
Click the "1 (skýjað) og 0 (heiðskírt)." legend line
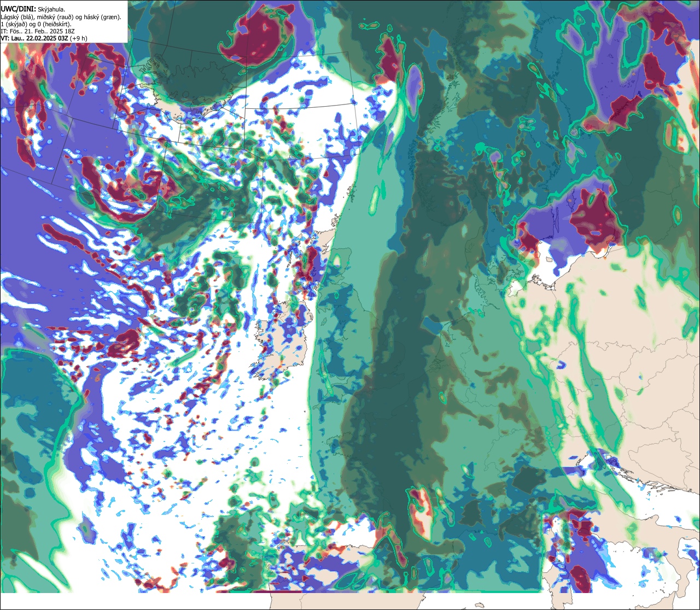pos(36,24)
